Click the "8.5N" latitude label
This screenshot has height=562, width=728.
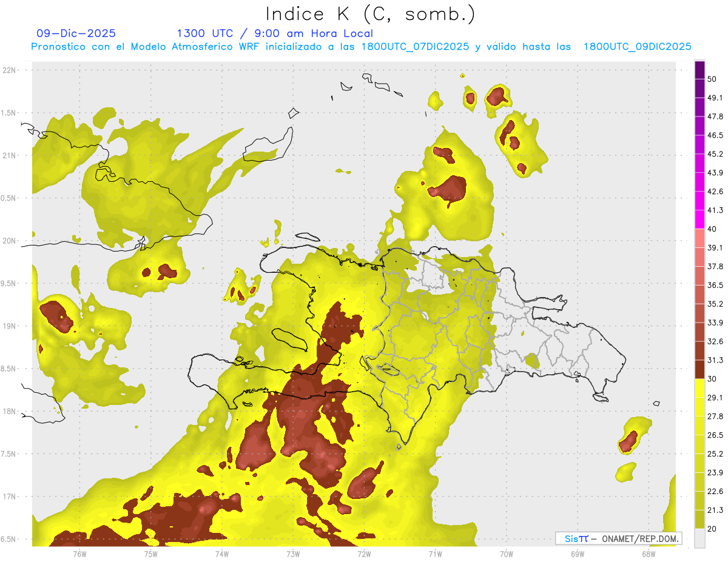click(8, 369)
